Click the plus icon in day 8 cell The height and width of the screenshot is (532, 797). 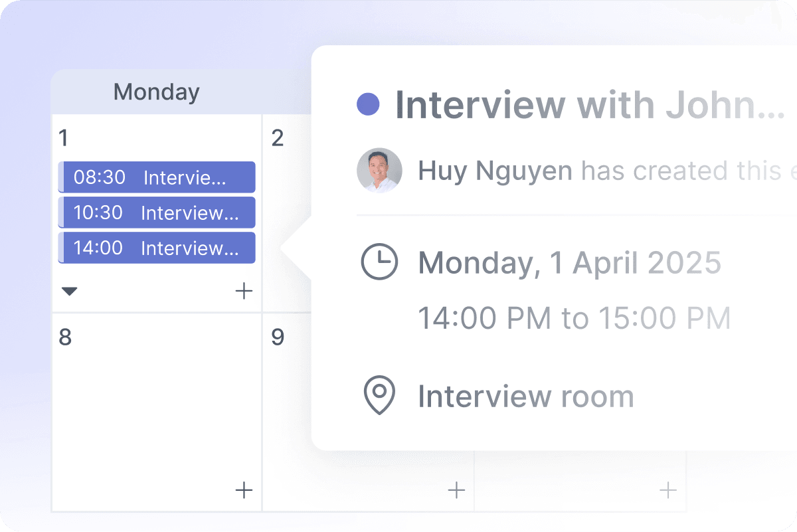(244, 491)
